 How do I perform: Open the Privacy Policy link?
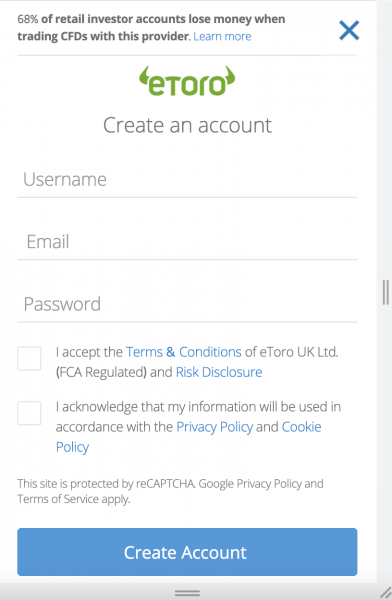pyautogui.click(x=214, y=427)
